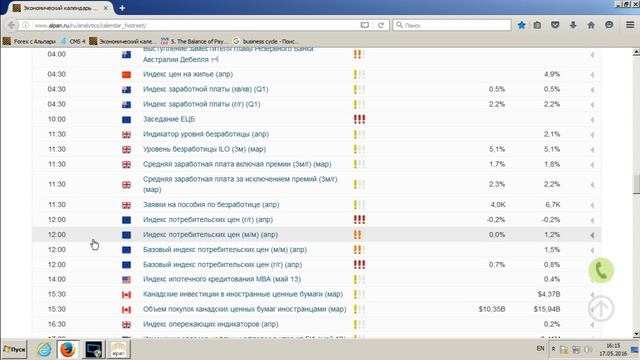
Task: Expand arrow for Индекс ипотечного кредитования MBA
Action: tap(592, 280)
